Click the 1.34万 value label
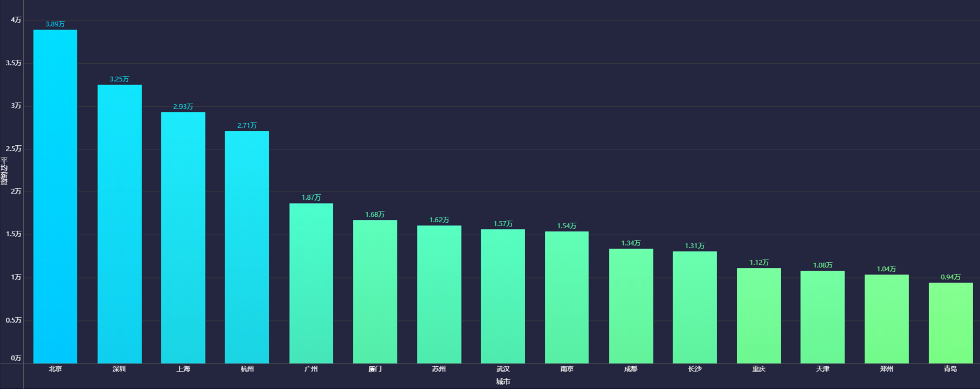This screenshot has width=980, height=390. click(631, 243)
